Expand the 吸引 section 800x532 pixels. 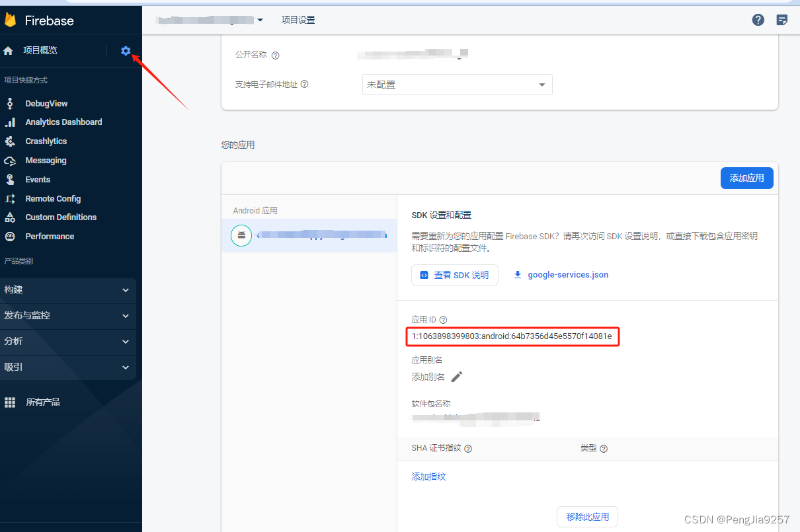(x=68, y=367)
